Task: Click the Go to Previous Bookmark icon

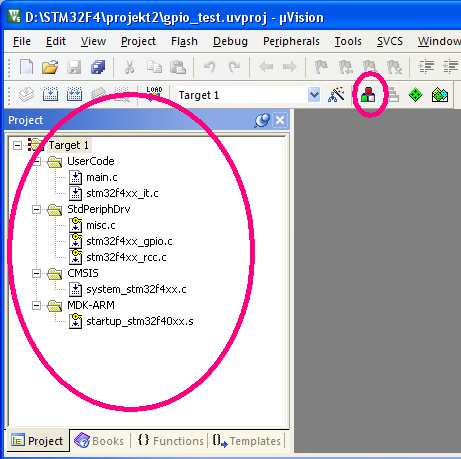Action: [x=346, y=67]
